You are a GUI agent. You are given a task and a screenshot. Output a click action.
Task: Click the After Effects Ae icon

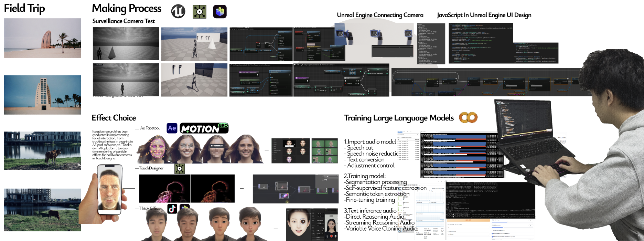(x=172, y=128)
